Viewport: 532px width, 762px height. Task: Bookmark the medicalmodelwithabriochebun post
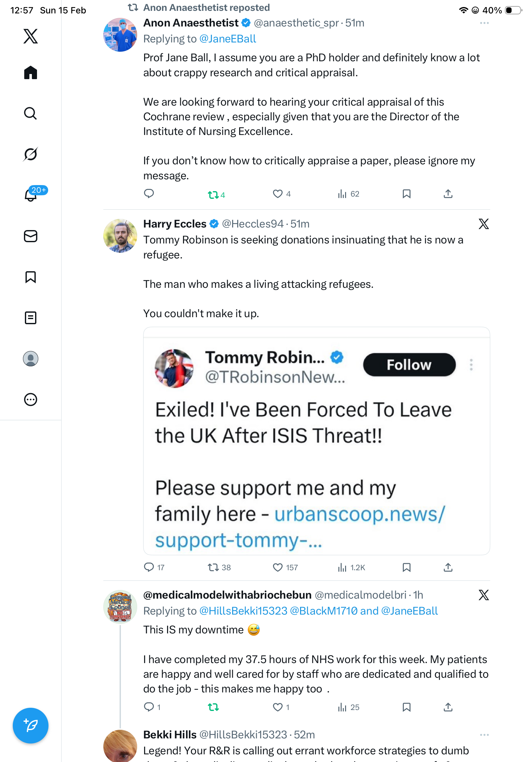click(406, 707)
